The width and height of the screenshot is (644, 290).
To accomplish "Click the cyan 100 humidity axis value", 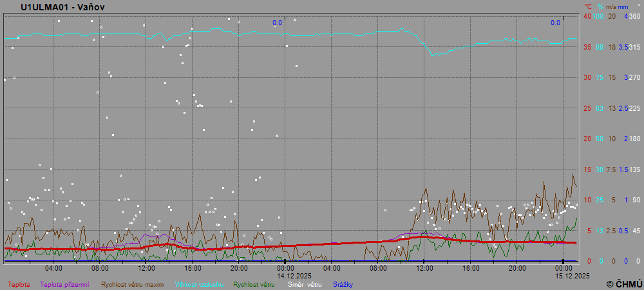I will coord(598,16).
